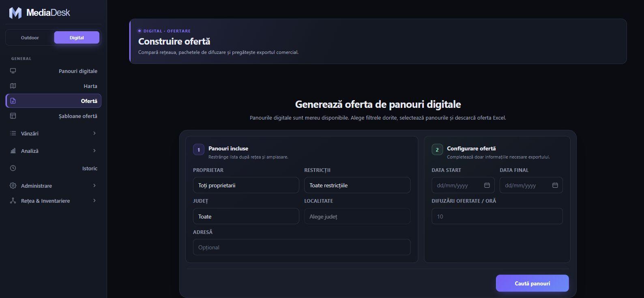Click the clock icon beside Istoric
The width and height of the screenshot is (644, 298).
pos(13,168)
